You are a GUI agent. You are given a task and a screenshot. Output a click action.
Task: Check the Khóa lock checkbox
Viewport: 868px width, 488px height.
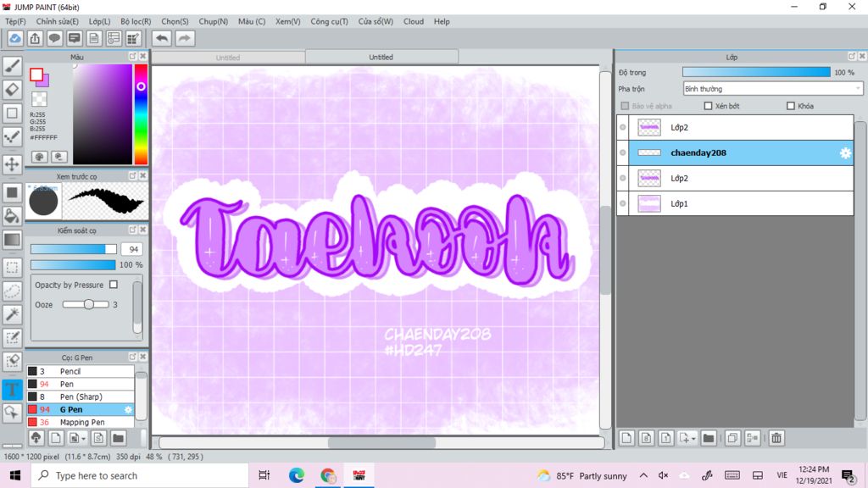point(790,106)
